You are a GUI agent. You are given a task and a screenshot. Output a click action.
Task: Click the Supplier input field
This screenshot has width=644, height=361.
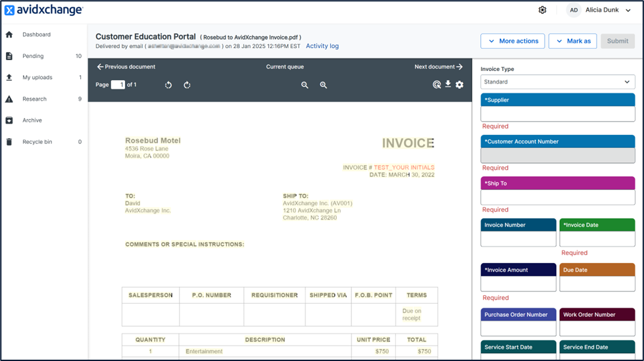coord(558,114)
